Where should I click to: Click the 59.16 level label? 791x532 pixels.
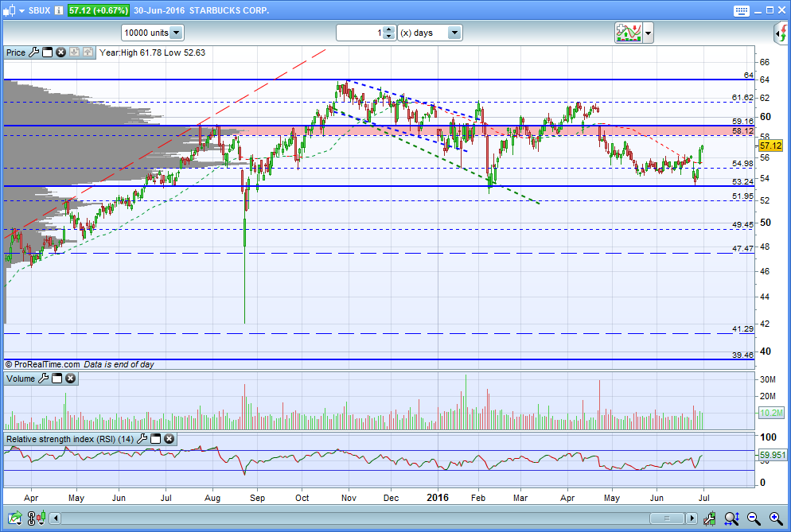[742, 121]
